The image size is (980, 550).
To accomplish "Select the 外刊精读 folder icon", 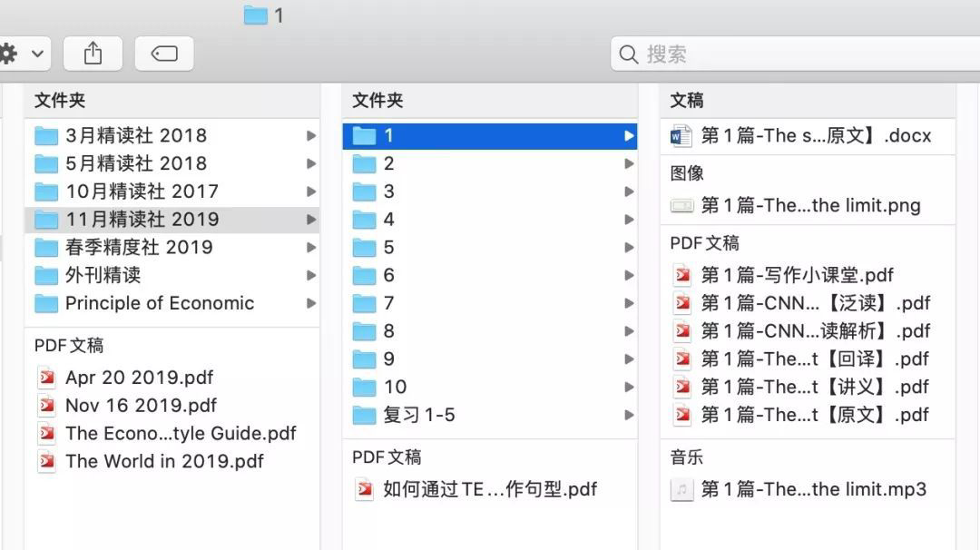I will click(46, 275).
